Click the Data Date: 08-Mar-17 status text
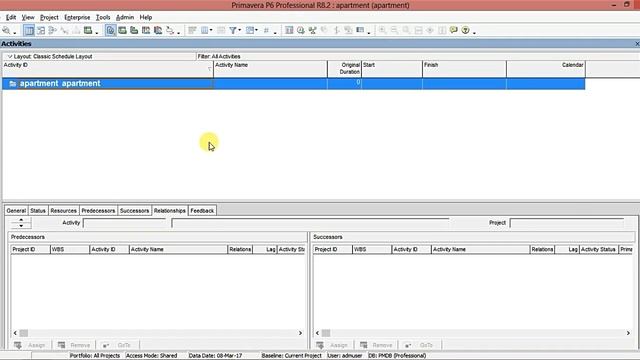This screenshot has height=360, width=640. tap(215, 356)
